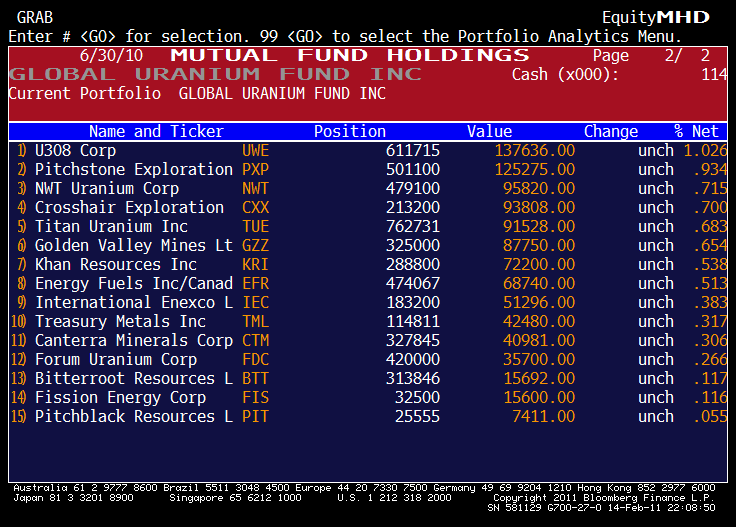Select holding 3) NWT Uranium Corp
The height and width of the screenshot is (527, 736).
tap(368, 189)
